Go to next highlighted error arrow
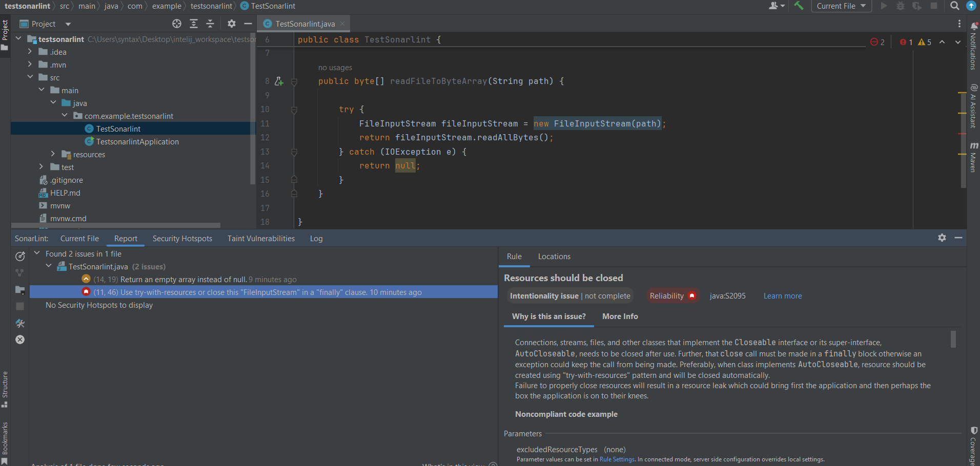The image size is (980, 466). (958, 42)
